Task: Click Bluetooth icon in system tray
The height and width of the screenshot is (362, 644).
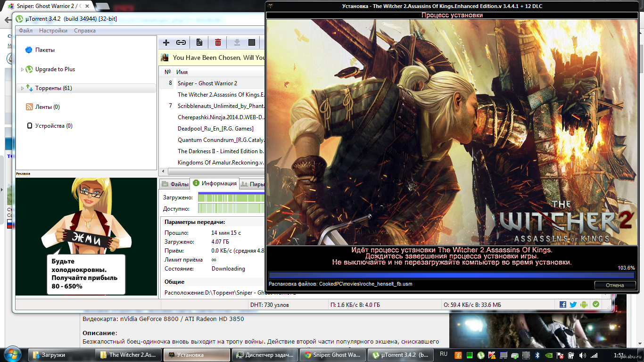Action: (537, 355)
